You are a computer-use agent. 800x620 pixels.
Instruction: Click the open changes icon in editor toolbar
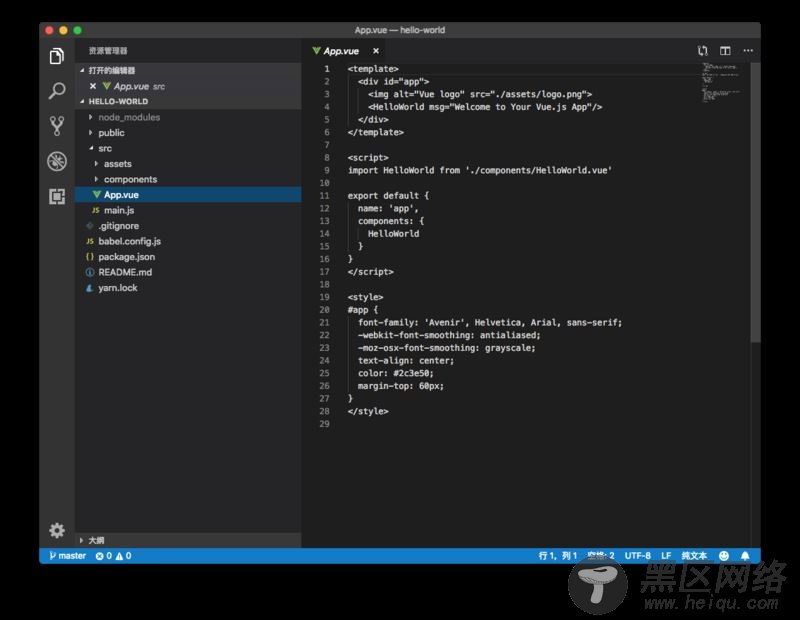click(703, 51)
